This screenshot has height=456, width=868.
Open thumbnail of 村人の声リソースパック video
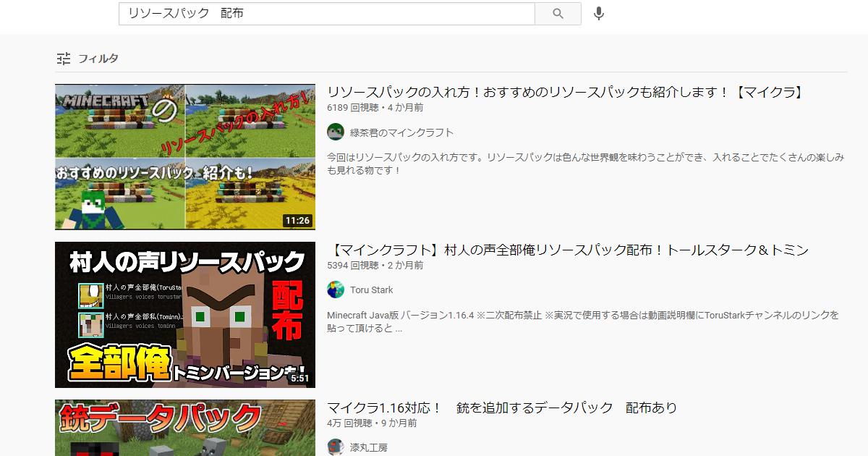185,315
